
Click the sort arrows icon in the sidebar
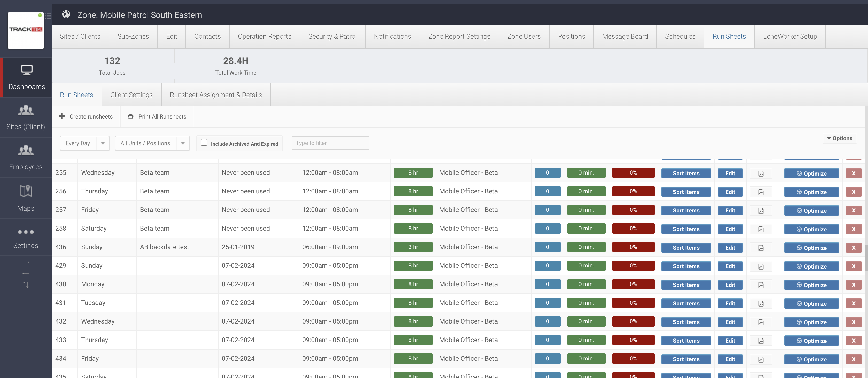click(26, 285)
